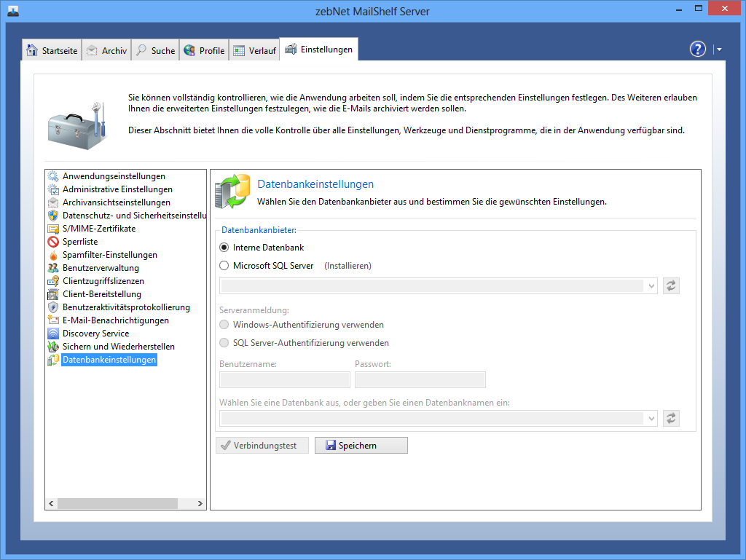The height and width of the screenshot is (560, 746).
Task: Select Datenbankeinstellungen entry
Action: (x=109, y=360)
